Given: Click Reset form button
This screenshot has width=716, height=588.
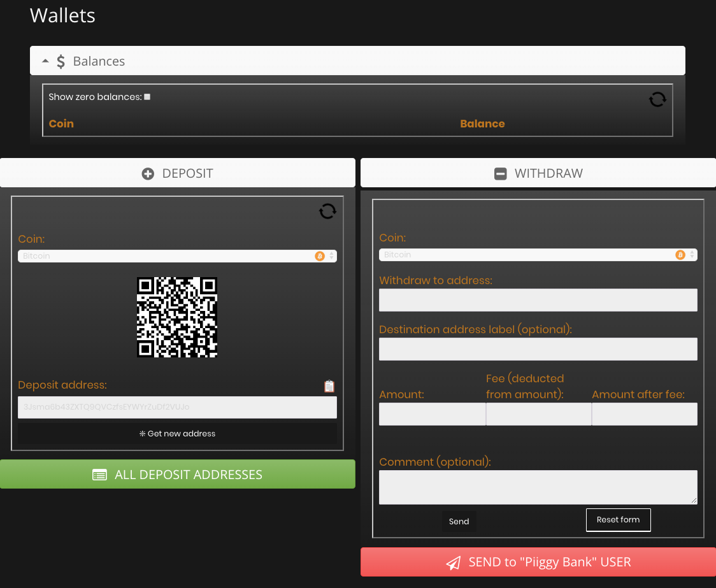Looking at the screenshot, I should tap(619, 520).
